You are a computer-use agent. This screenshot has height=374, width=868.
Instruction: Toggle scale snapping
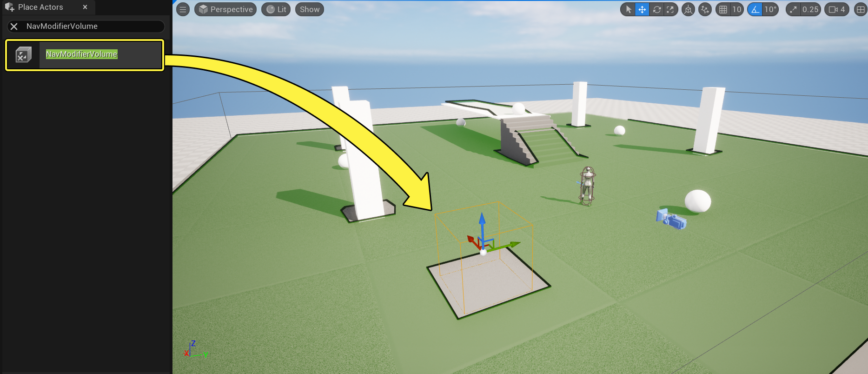(x=793, y=9)
